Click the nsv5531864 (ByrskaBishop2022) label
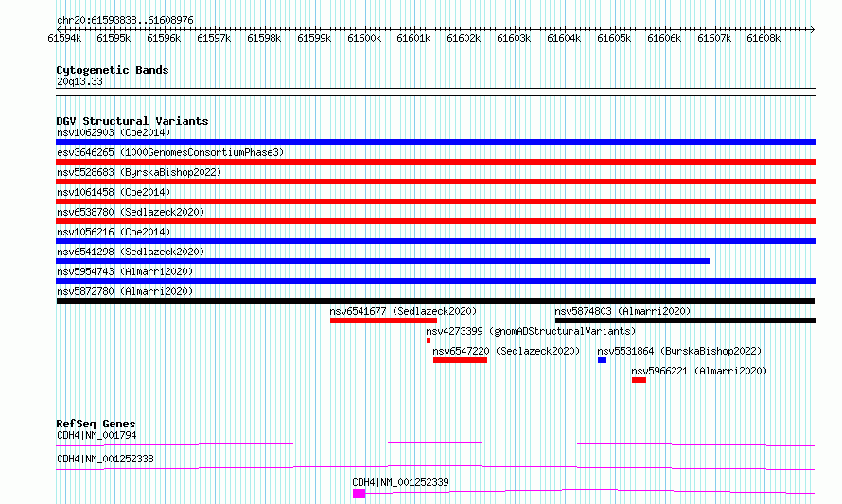 point(680,351)
